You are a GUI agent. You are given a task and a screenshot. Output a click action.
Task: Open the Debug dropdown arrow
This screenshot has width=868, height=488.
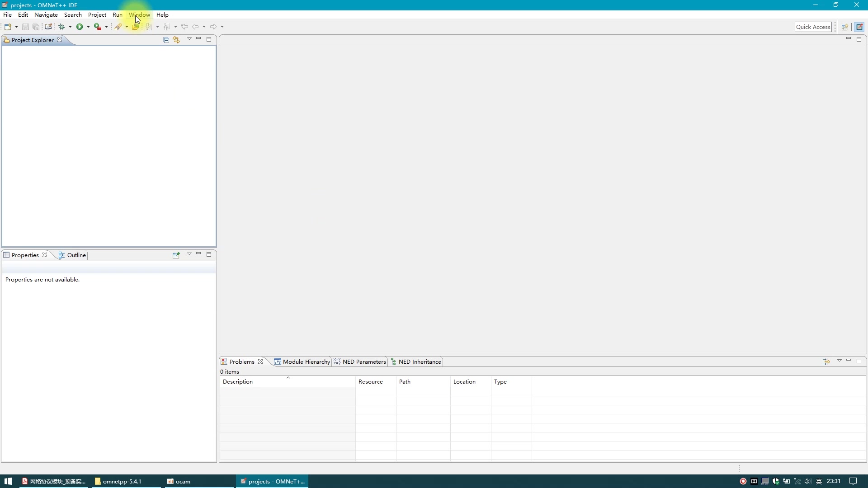(x=70, y=27)
